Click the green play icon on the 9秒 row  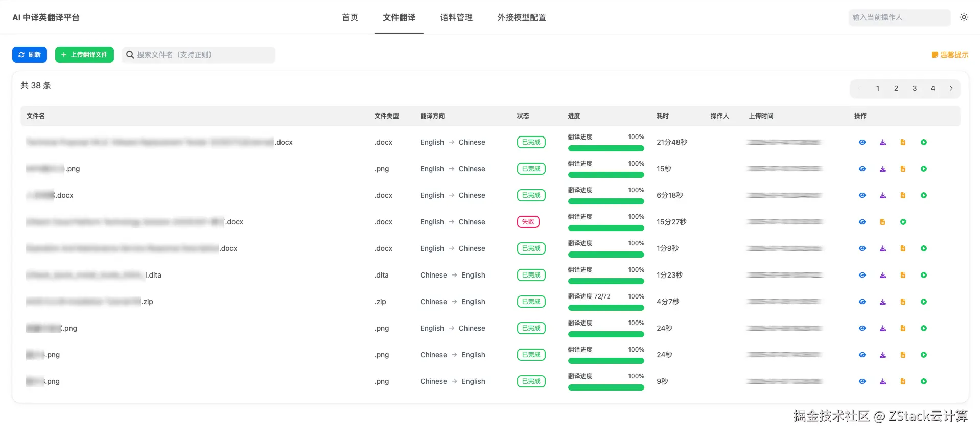(x=923, y=381)
